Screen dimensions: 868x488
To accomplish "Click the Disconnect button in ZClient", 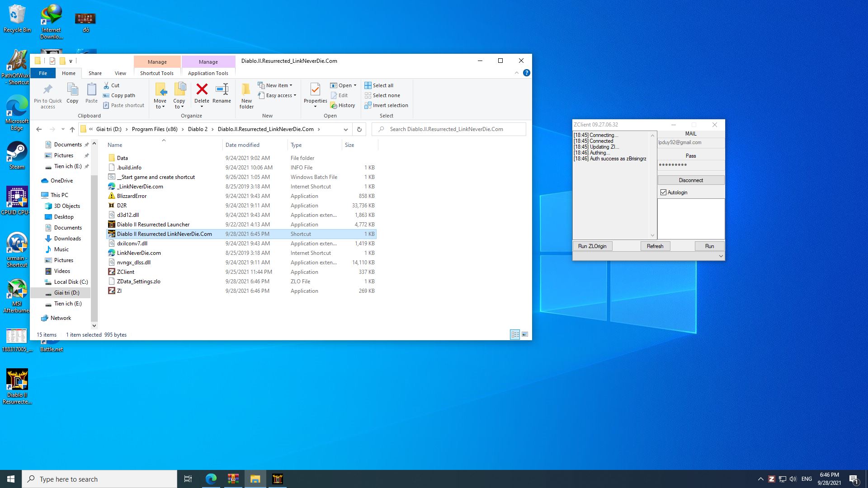I will point(690,180).
